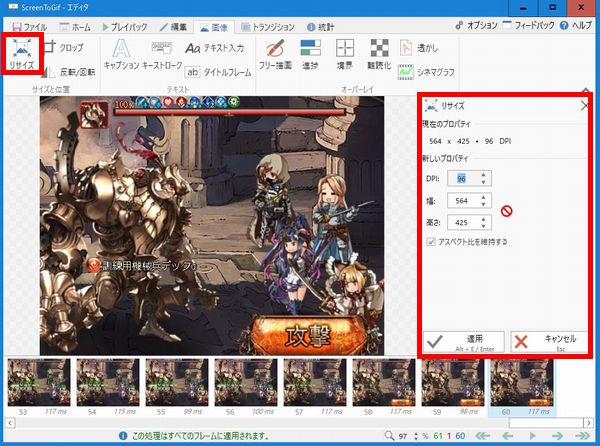Go to last frame arrow
The image size is (600, 446).
point(582,436)
